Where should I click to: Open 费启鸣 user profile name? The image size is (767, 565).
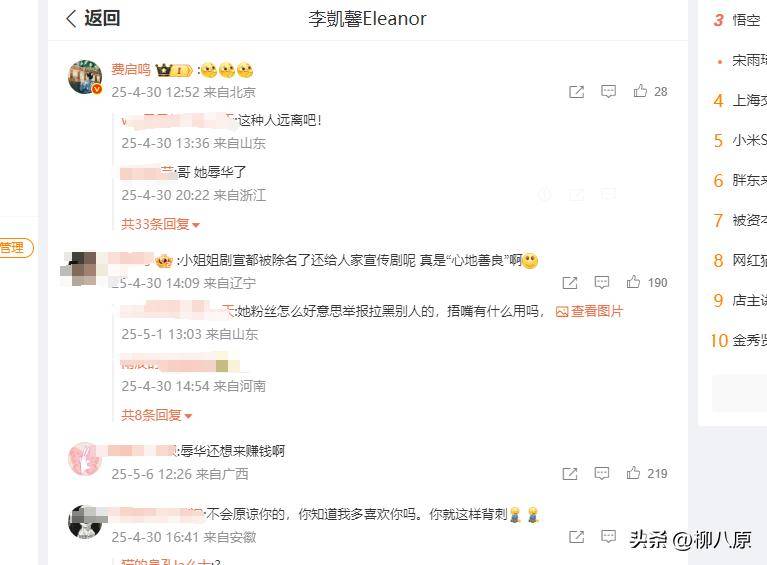point(131,69)
